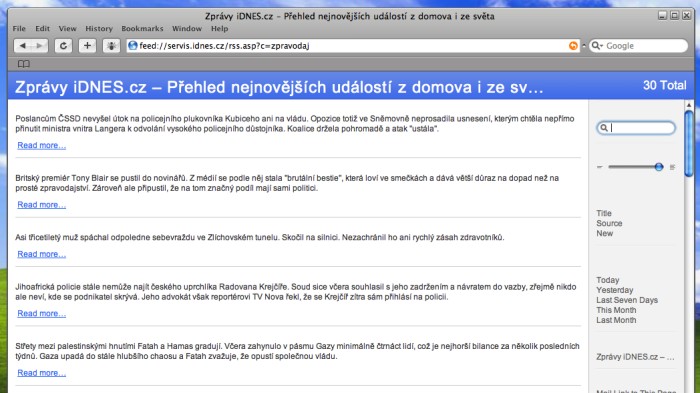Open the bookmarks book icon in bookmarks bar
The image size is (700, 393).
[24, 64]
